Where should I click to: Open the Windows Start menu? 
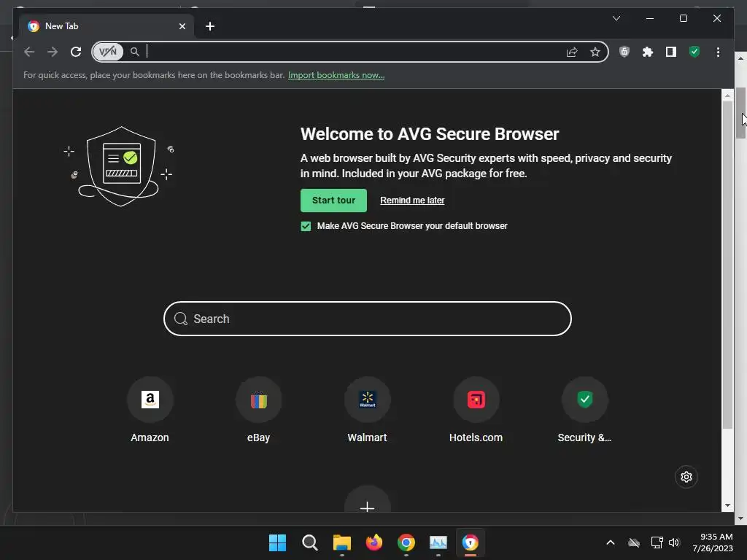point(277,542)
